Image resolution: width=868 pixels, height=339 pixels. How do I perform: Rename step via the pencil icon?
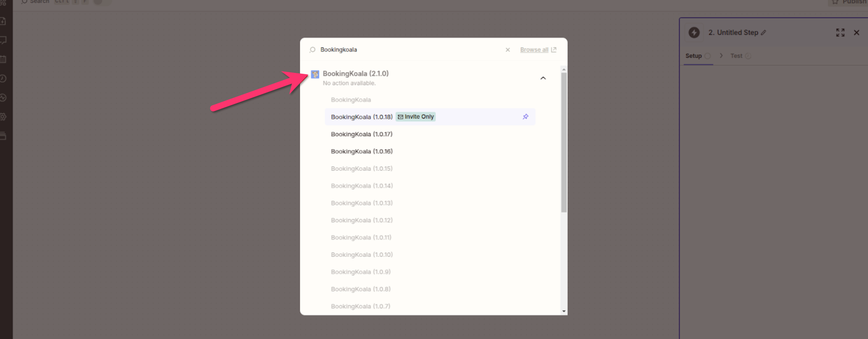764,32
